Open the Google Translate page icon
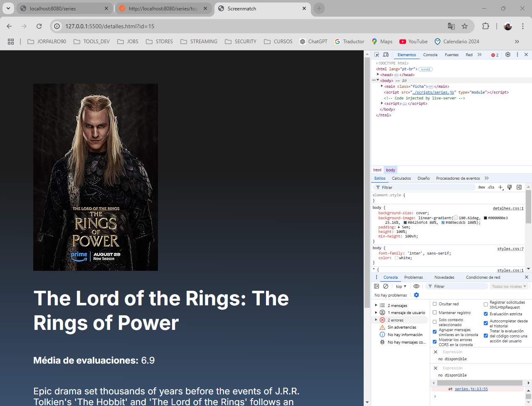532x406 pixels. 451,26
